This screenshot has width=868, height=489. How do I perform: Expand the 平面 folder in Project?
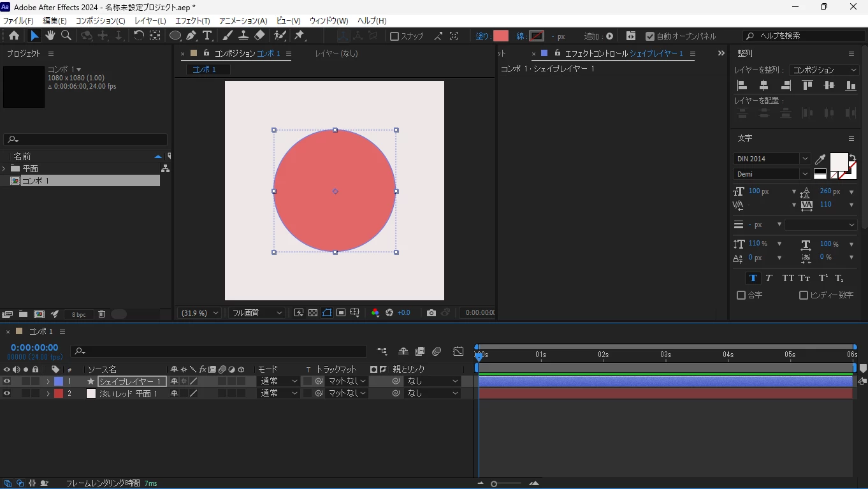coord(4,169)
